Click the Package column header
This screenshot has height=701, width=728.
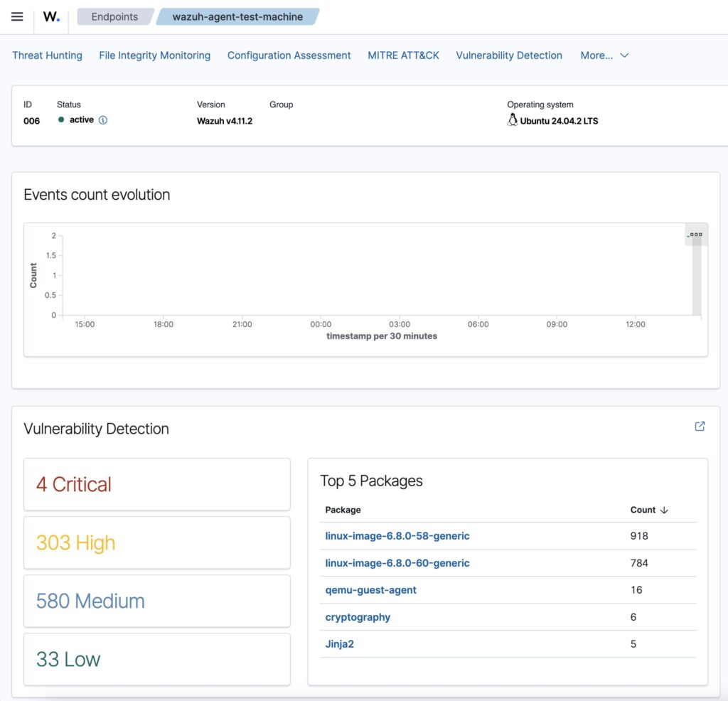343,510
